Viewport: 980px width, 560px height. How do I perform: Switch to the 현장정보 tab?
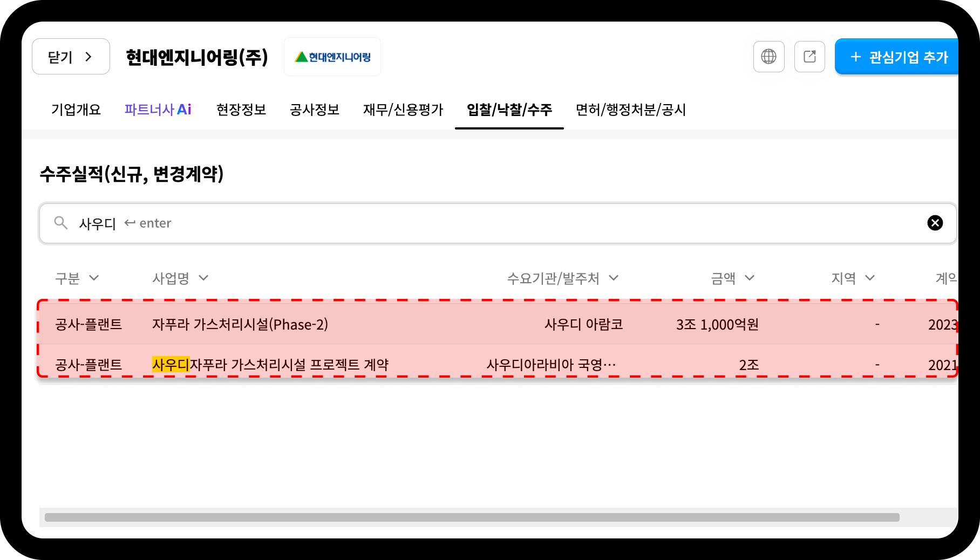tap(241, 110)
